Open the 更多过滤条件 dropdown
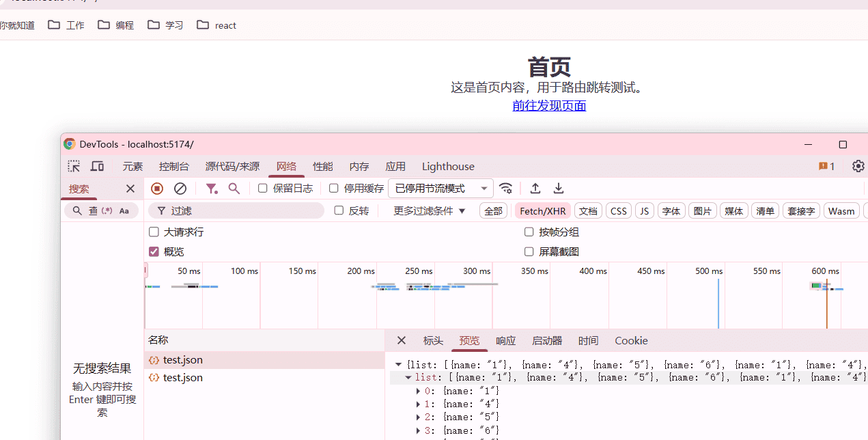The height and width of the screenshot is (440, 868). pyautogui.click(x=429, y=210)
